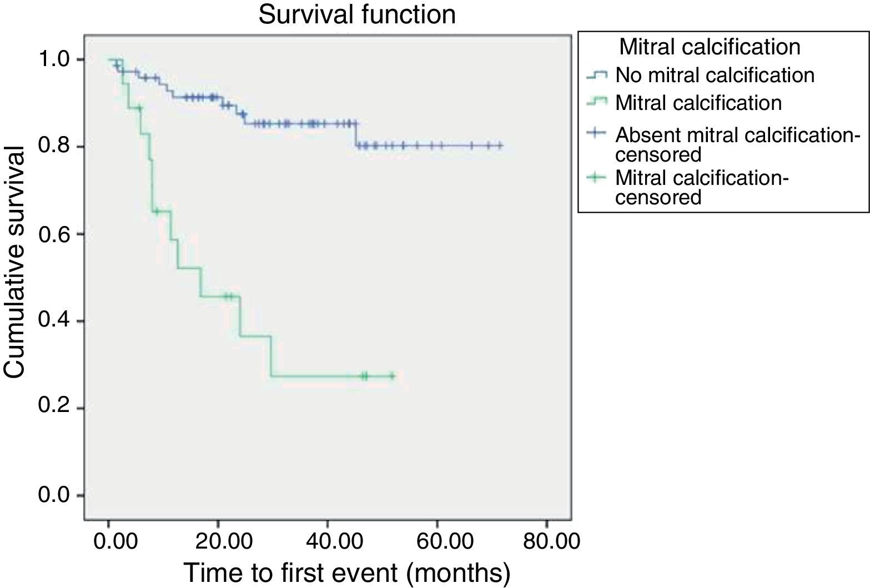
Task: Click the 0.6 y-axis tick label
Action: 53,234
